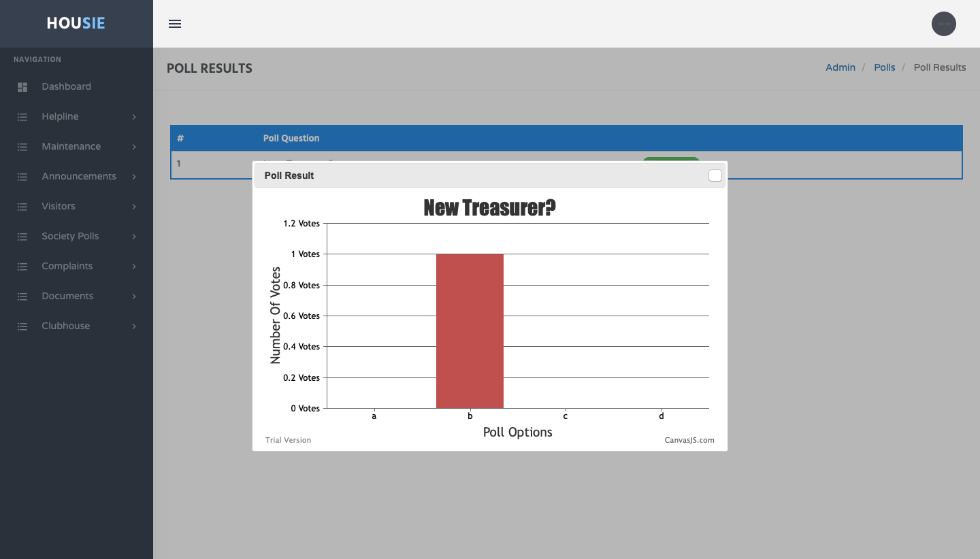Click the HOUSIE logo
Image resolution: width=980 pixels, height=559 pixels.
(76, 23)
